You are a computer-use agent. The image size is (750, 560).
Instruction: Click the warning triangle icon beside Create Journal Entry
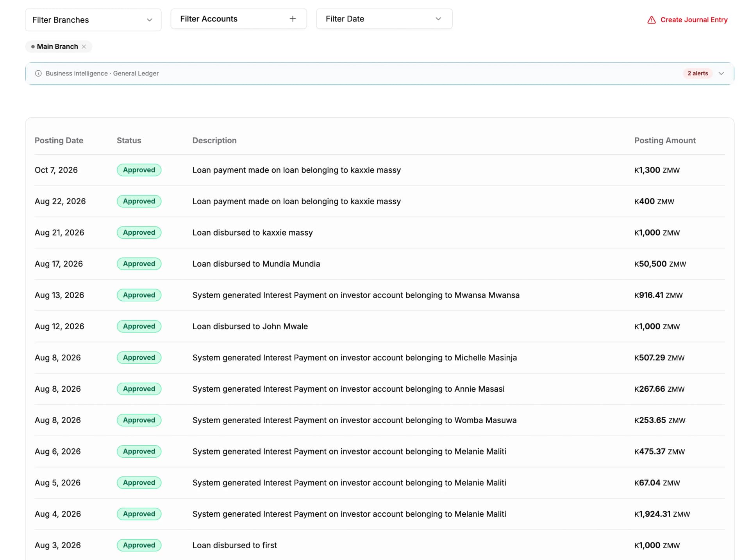point(652,20)
